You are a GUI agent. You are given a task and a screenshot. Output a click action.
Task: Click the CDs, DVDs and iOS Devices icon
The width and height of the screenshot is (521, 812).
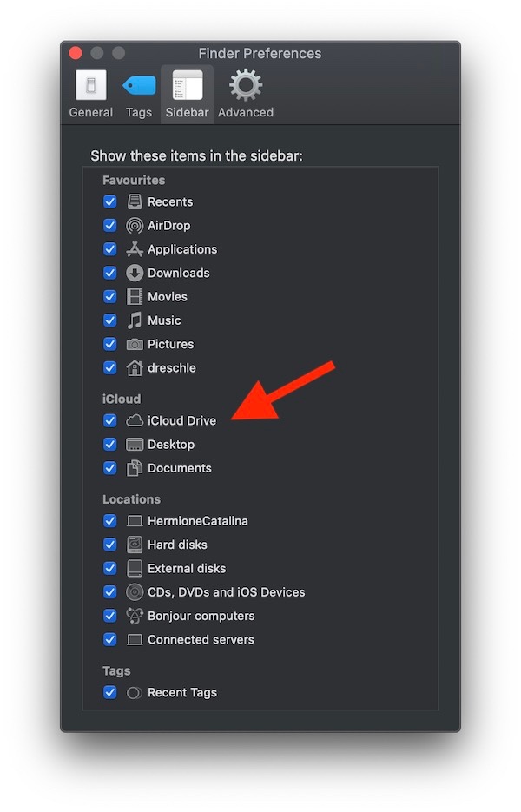point(134,592)
